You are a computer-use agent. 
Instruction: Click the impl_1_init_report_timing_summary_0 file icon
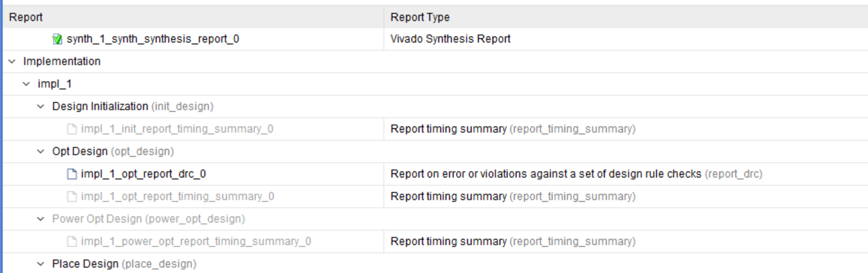(72, 129)
